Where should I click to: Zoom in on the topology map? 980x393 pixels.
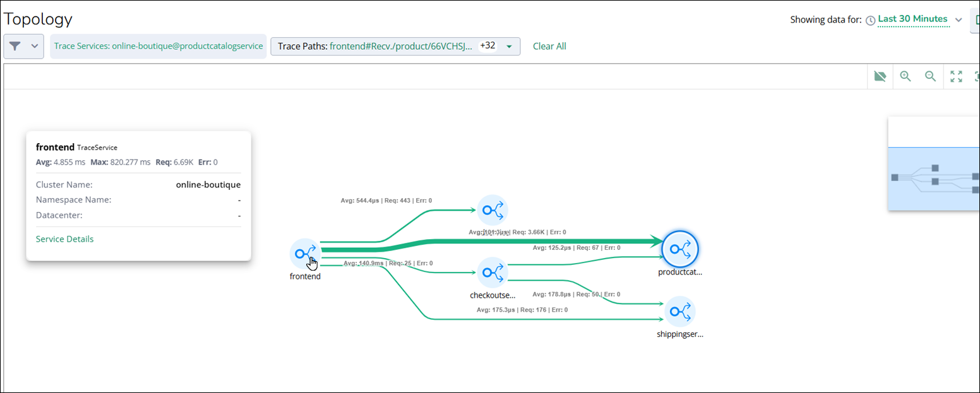pos(905,76)
